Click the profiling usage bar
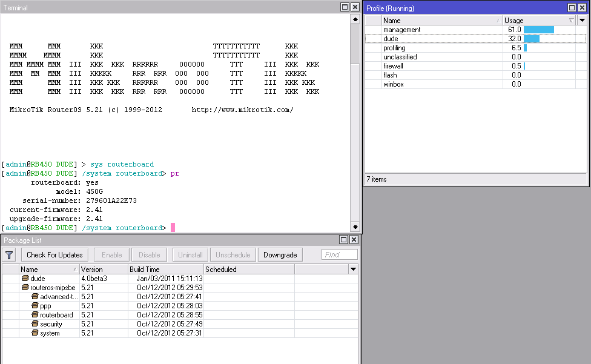The height and width of the screenshot is (364, 591). click(525, 48)
